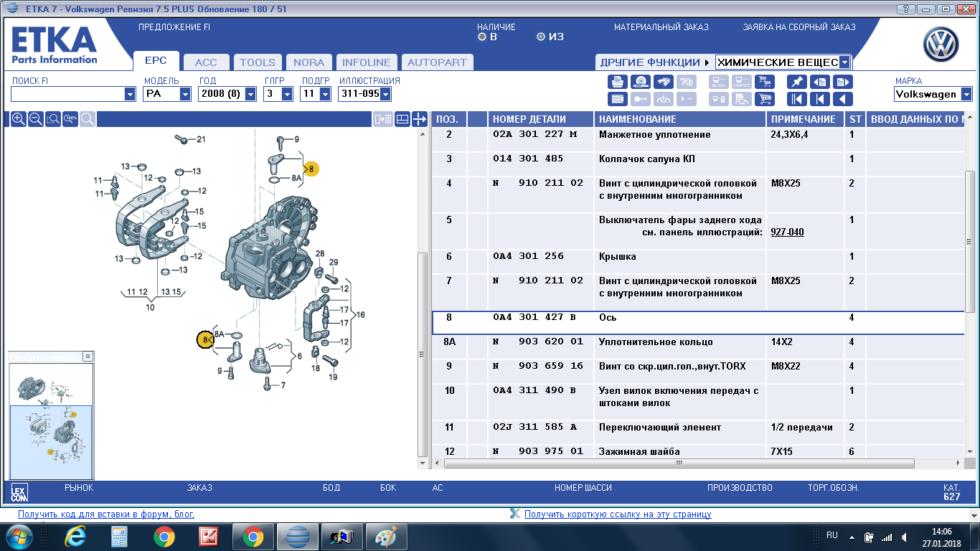Click the crosshair arrow icon above illustration

click(x=420, y=119)
